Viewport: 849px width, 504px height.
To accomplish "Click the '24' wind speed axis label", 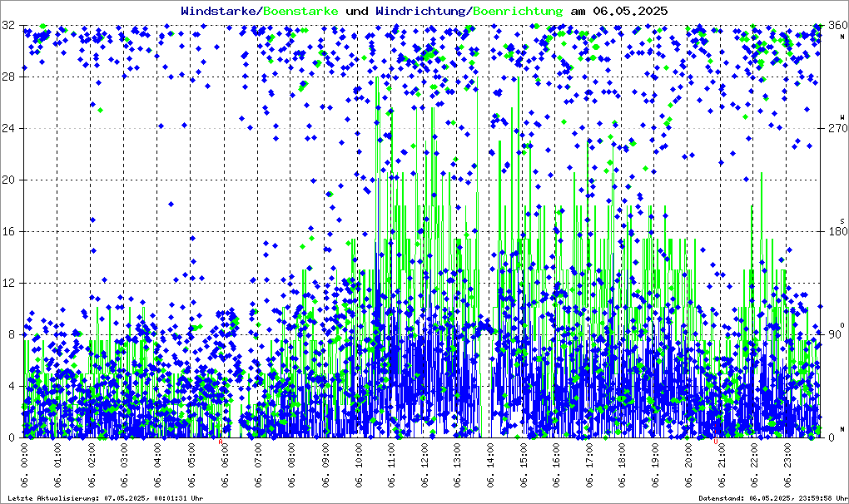I will [x=8, y=128].
